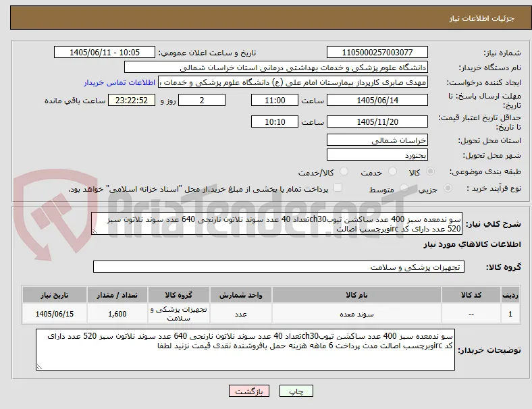Image resolution: width=532 pixels, height=409 pixels.
Task: Click the واحد شمارش column header
Action: (240, 295)
